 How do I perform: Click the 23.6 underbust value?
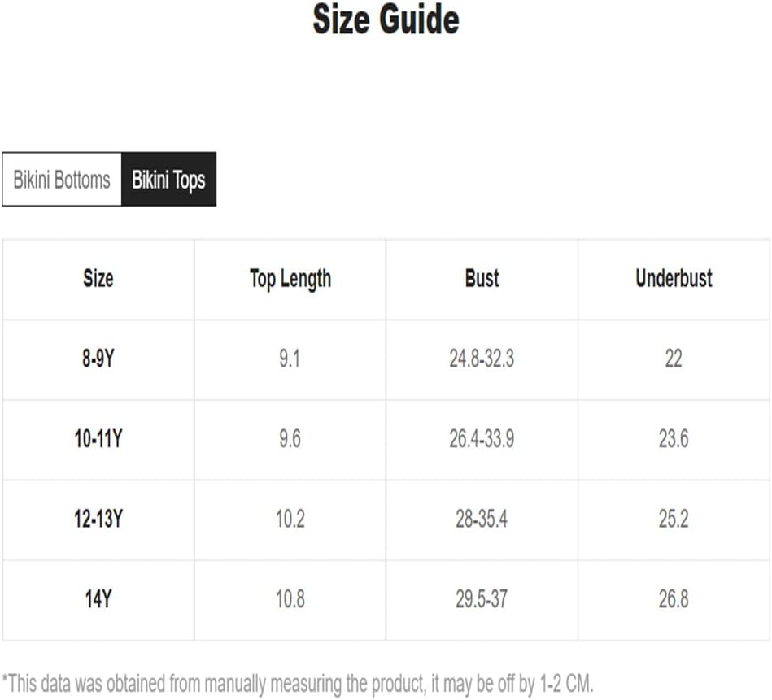[x=674, y=439]
